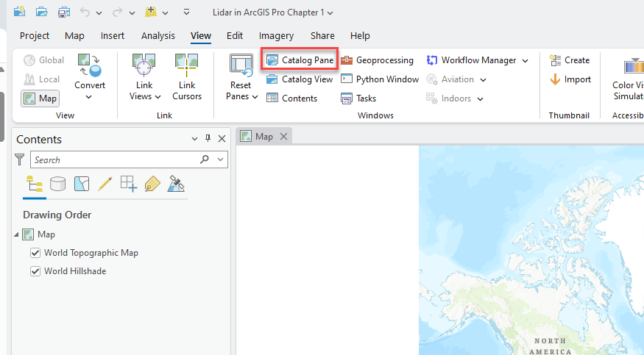Click the Link Views icon
644x355 pixels.
[x=144, y=65]
